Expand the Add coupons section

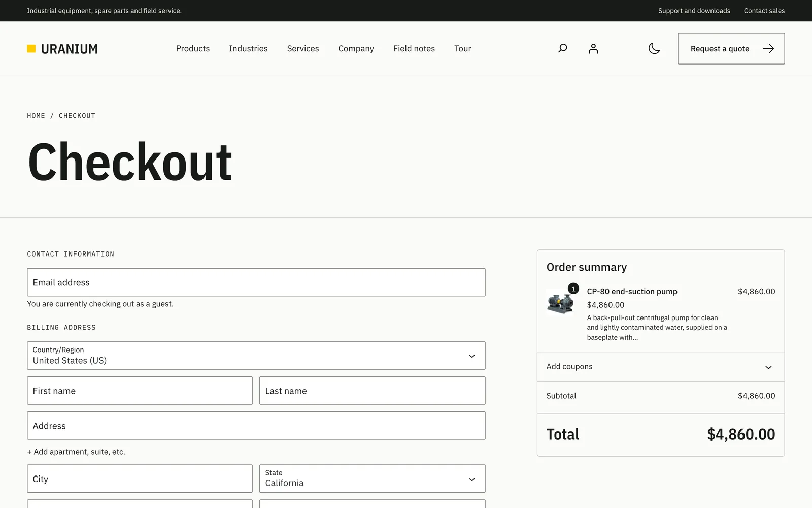coord(661,367)
